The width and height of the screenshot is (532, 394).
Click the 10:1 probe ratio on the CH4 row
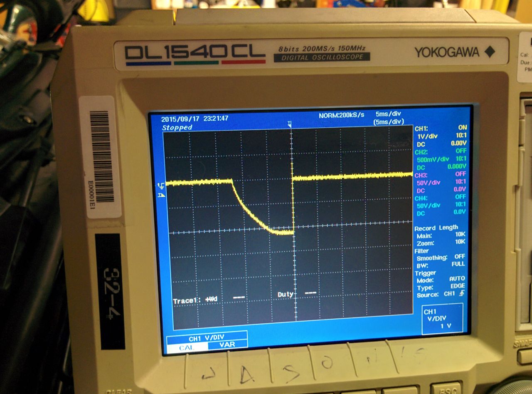pos(460,205)
